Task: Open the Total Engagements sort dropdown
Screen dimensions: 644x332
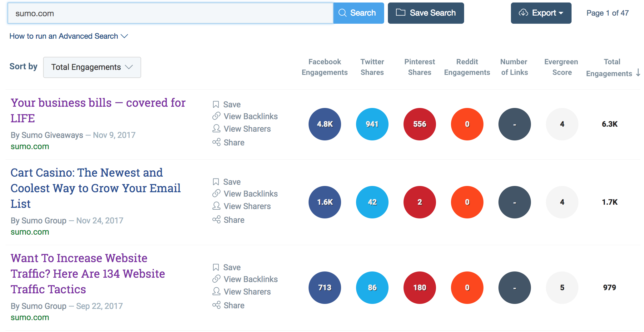Action: pos(92,67)
